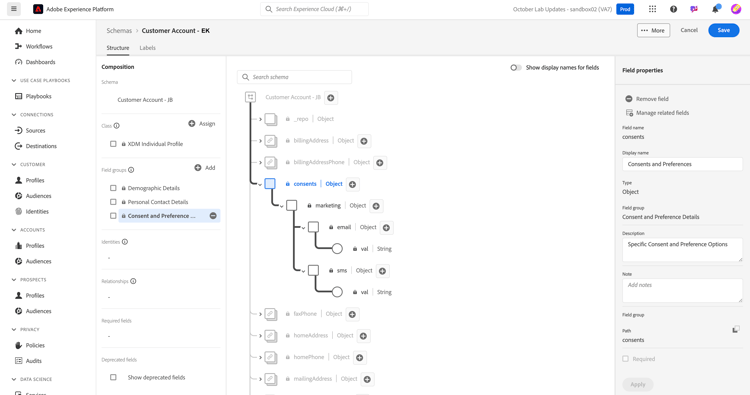This screenshot has height=395, width=750.
Task: Open the apps grid switcher
Action: (652, 9)
